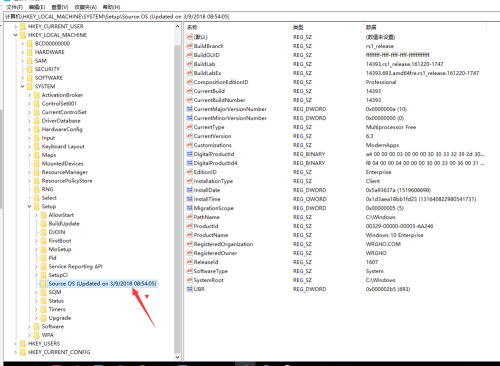Expand the SOFTWARE key under HKEY_LOCAL_MACHINE
Screen dimensions: 500x366
tap(22, 78)
